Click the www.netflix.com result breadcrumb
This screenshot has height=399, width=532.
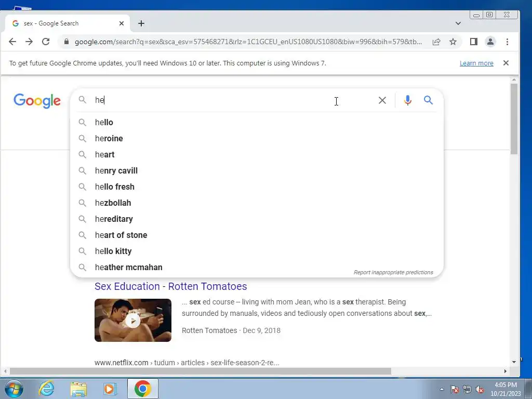[187, 363]
